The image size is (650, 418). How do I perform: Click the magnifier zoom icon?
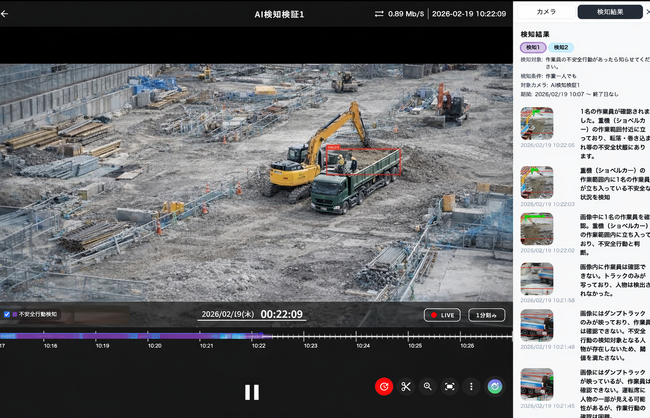(428, 386)
